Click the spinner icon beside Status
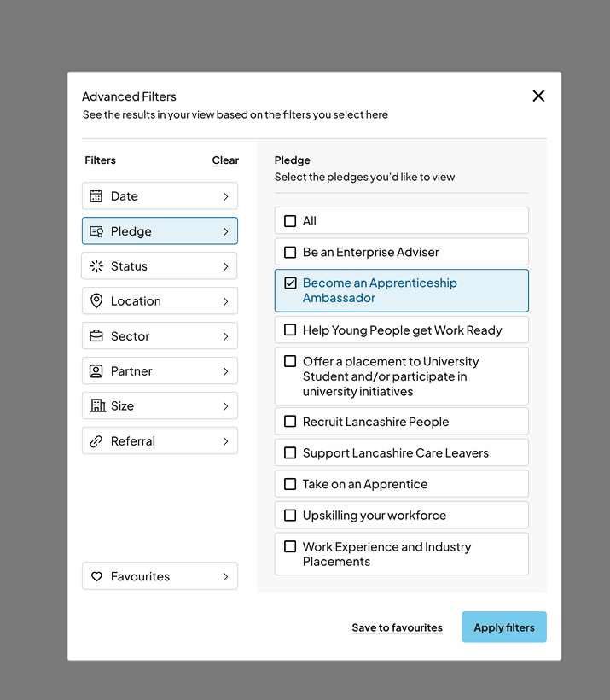 [x=96, y=266]
